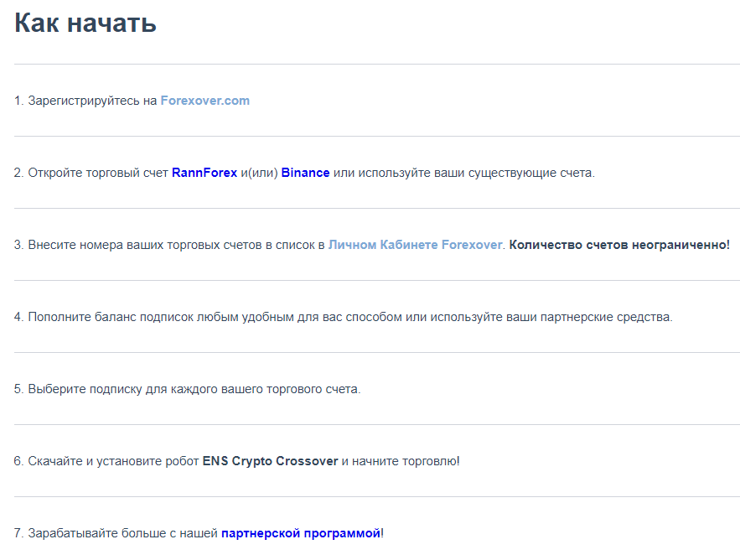Click "Откройте торговый счет" in step 2
The width and height of the screenshot is (740, 560).
tap(98, 173)
